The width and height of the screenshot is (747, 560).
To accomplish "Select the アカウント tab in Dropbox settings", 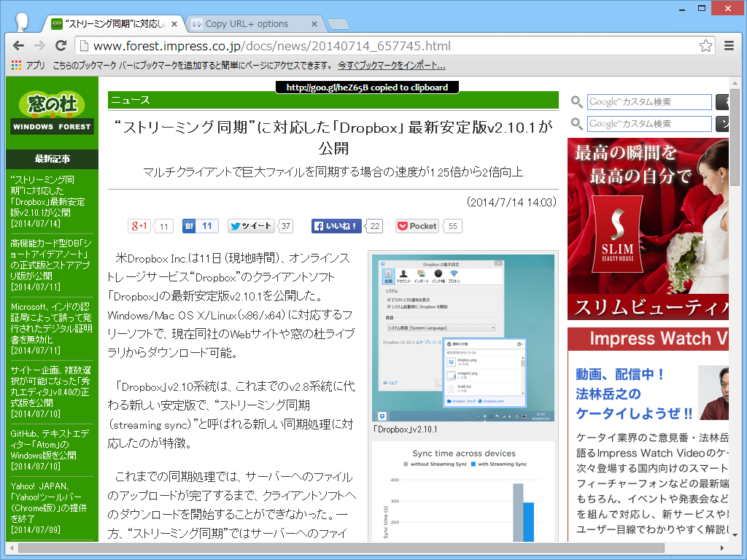I will click(403, 275).
